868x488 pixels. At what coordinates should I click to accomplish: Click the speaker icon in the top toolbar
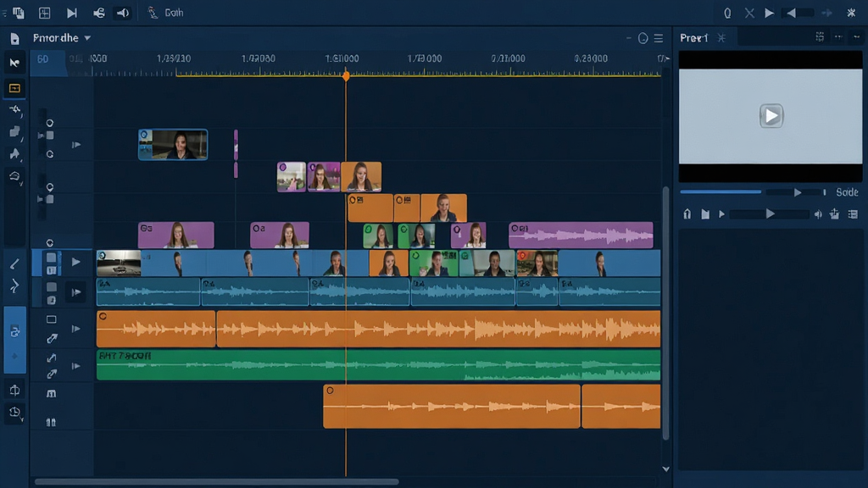coord(123,13)
